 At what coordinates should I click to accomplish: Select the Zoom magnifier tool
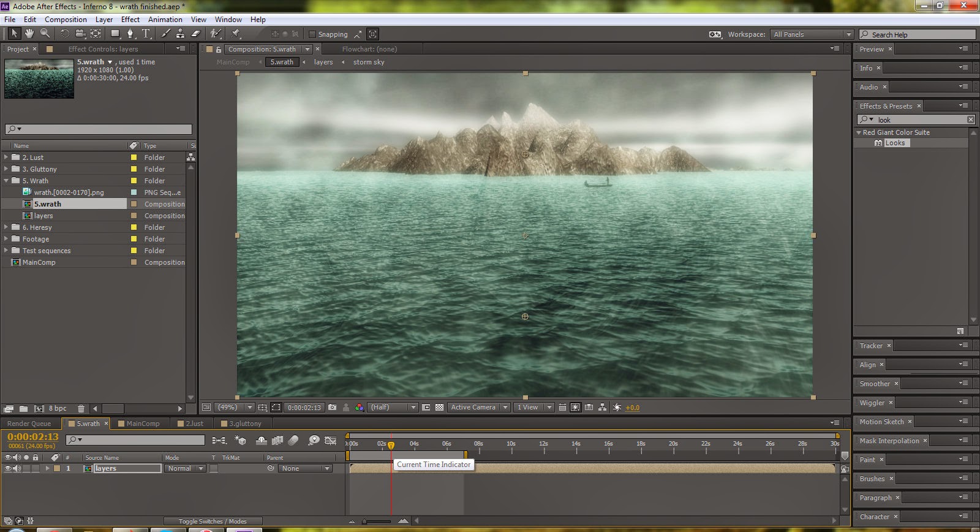[45, 34]
